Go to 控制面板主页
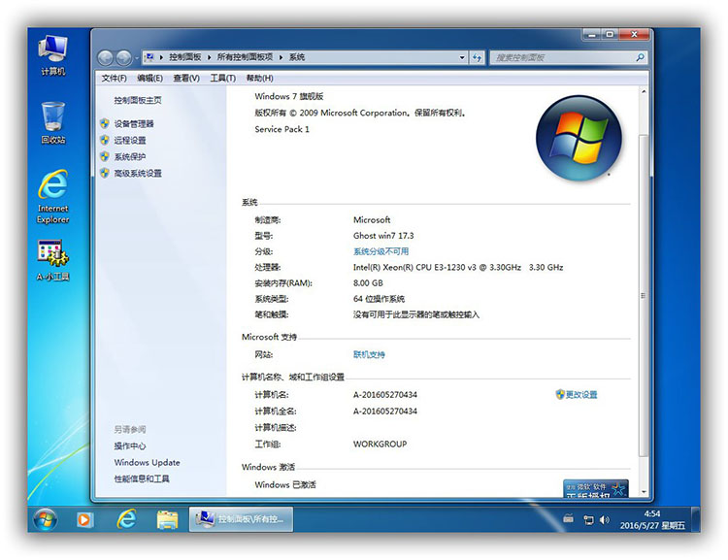Screen dimensions: 728x560 coord(138,100)
